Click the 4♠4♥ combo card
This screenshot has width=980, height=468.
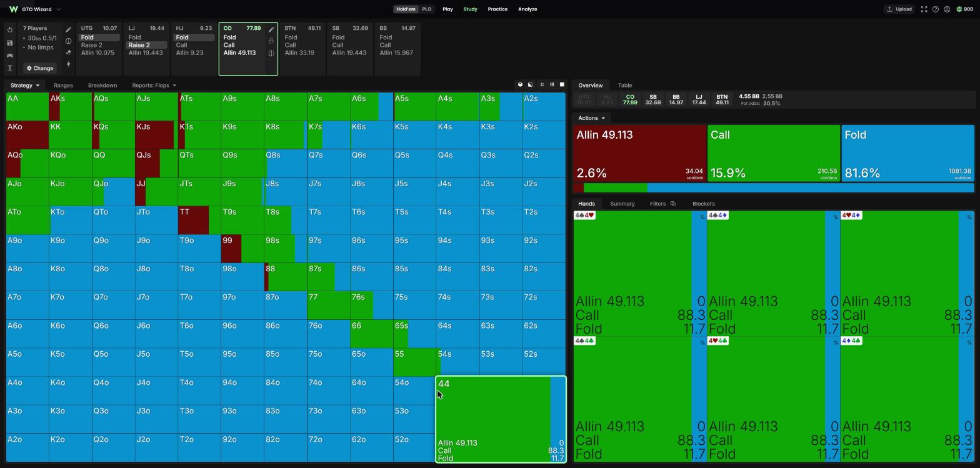click(x=640, y=273)
